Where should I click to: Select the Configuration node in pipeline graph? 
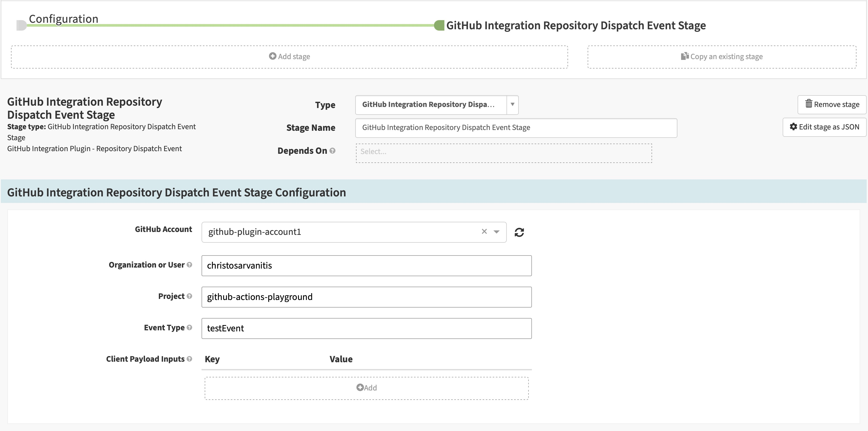click(x=21, y=25)
